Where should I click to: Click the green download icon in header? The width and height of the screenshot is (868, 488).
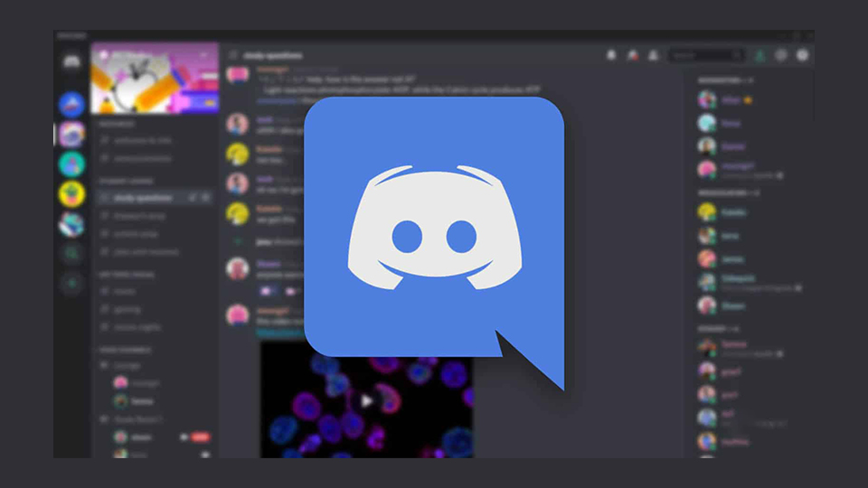coord(759,56)
